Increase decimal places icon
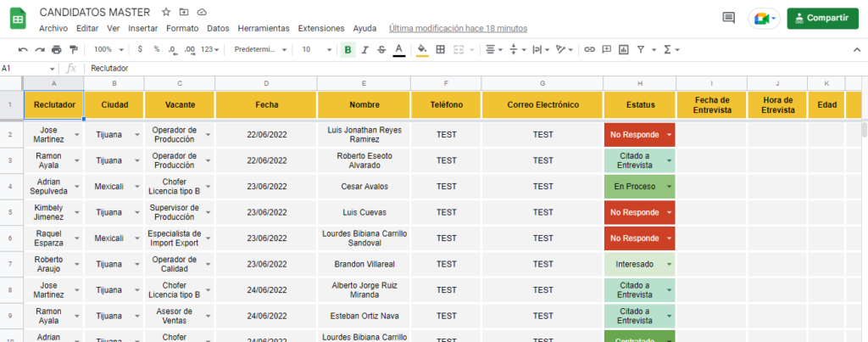Image resolution: width=868 pixels, height=342 pixels. point(189,50)
